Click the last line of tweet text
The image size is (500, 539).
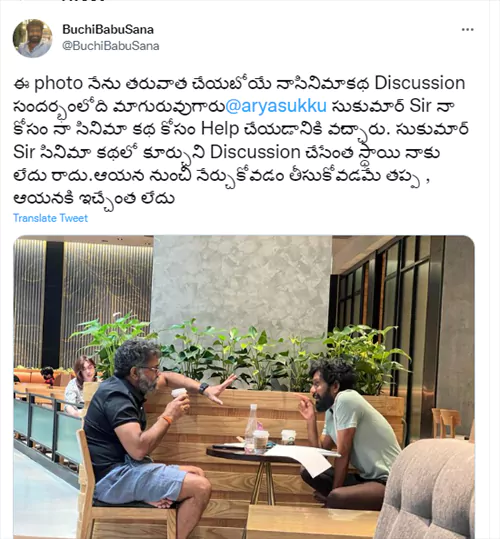tap(94, 199)
